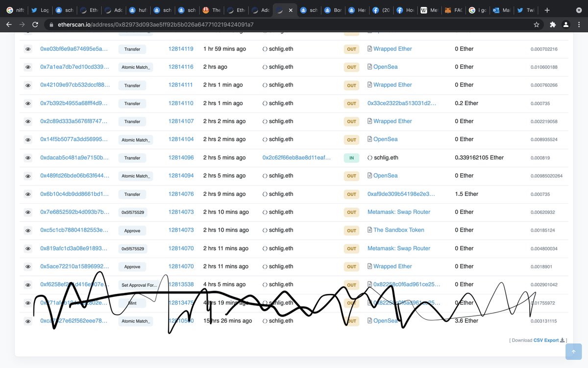This screenshot has height=368, width=588.
Task: Click the '2 hrs 9 mins ago' age
Action: click(x=224, y=194)
